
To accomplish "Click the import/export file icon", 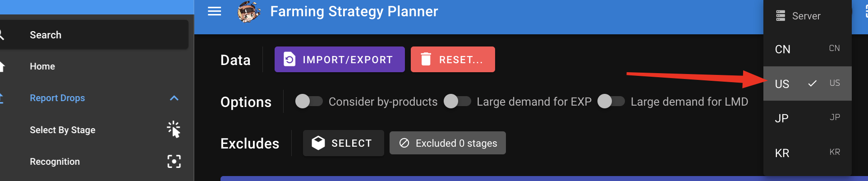I will [x=289, y=59].
